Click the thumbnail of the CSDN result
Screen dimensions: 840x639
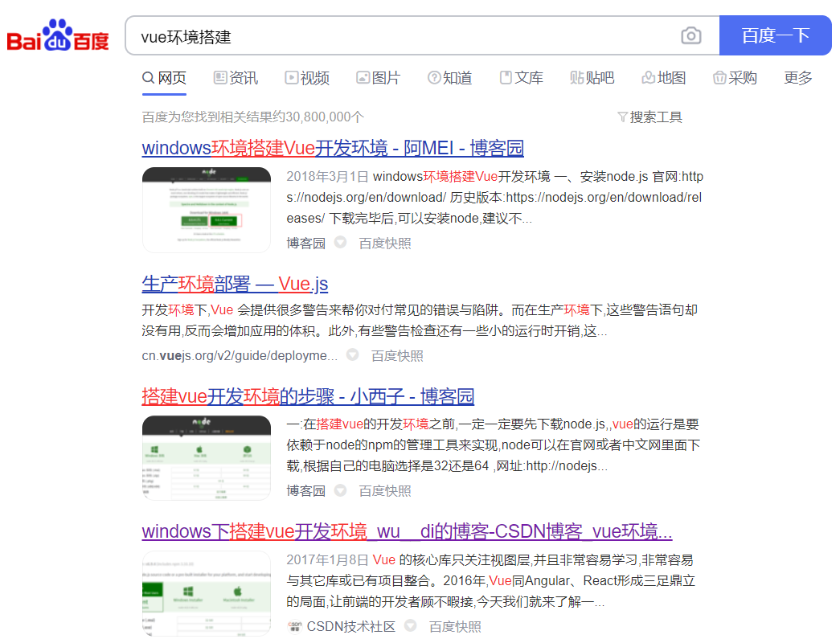[x=207, y=593]
